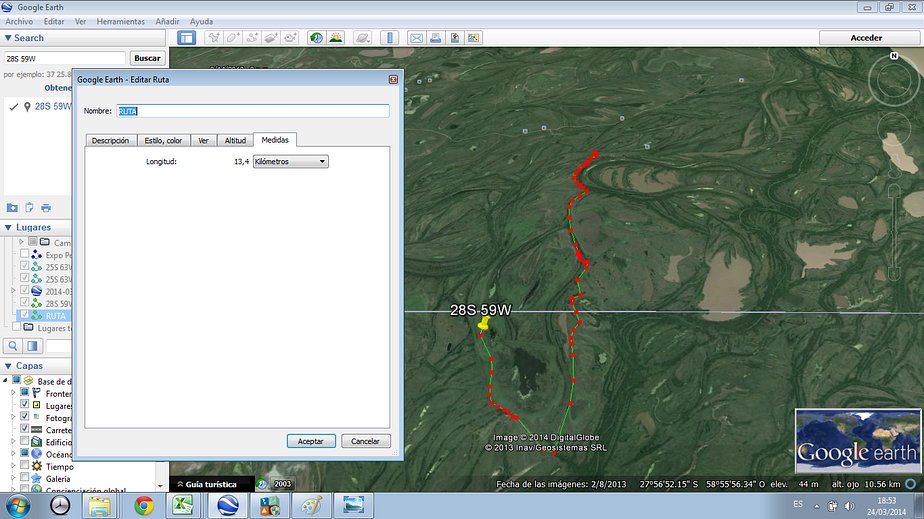Collapse the Lugares panel triangle
The image size is (924, 519).
coord(8,227)
